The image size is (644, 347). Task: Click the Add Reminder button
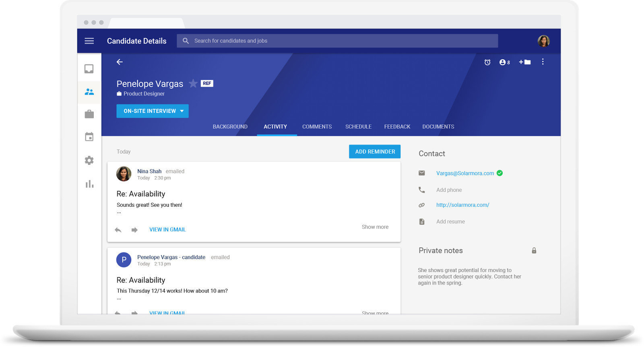click(375, 152)
